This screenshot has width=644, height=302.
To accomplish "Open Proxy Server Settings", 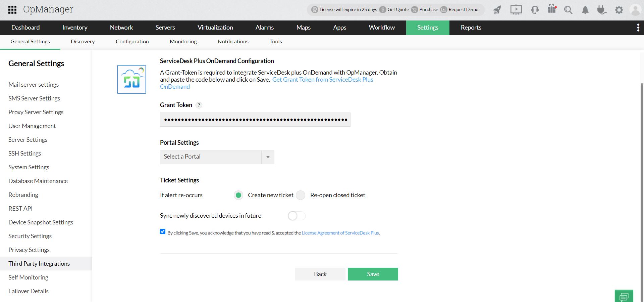I will [36, 112].
